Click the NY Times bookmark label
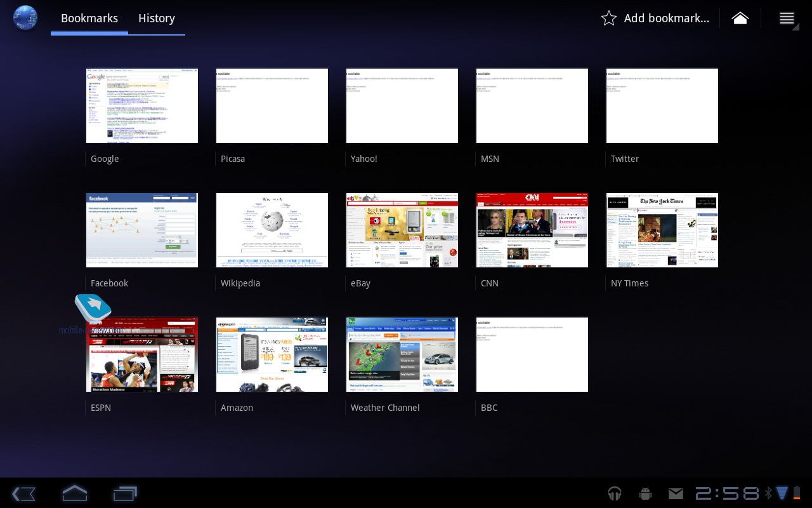812x508 pixels. coord(629,283)
